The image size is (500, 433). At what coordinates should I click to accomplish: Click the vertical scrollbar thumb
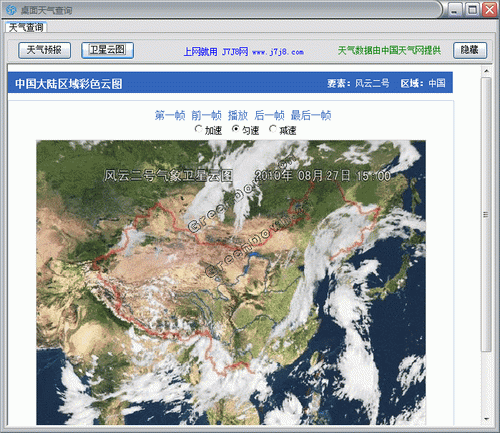(x=486, y=214)
